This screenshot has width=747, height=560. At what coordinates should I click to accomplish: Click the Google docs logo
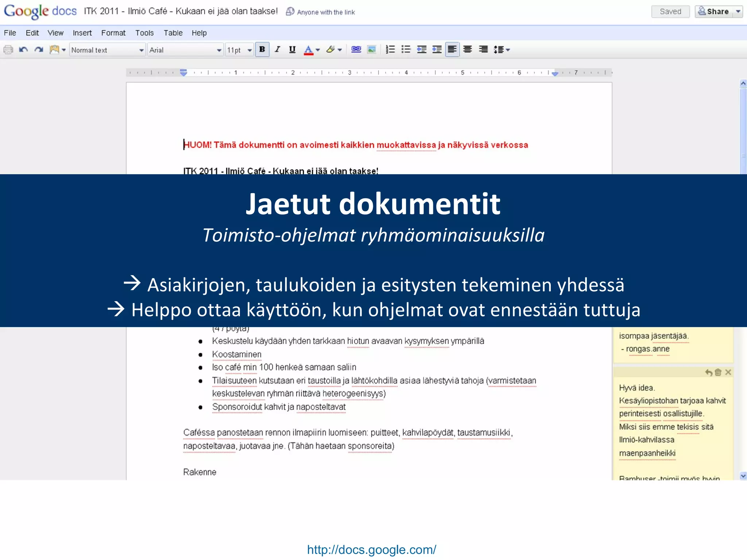point(40,11)
